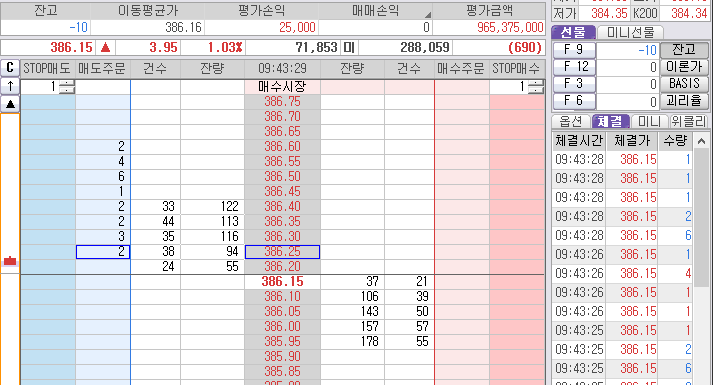Click the STOP매도 column header
The height and width of the screenshot is (385, 713).
click(47, 69)
